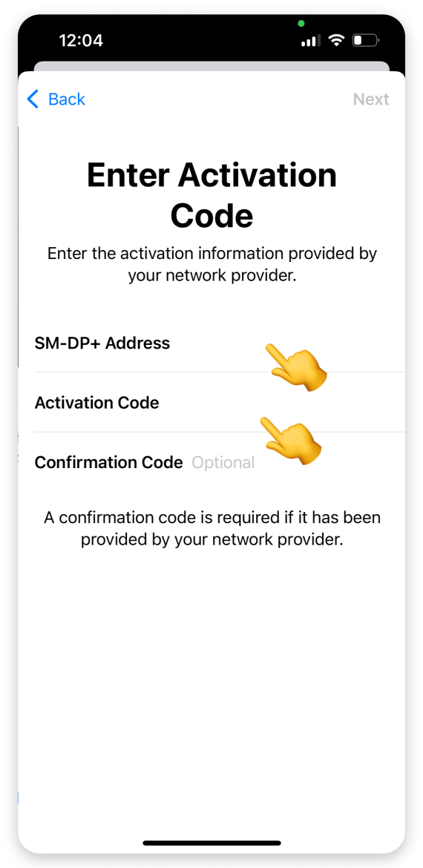This screenshot has height=868, width=423.
Task: Tap the home indicator bar at bottom
Action: coord(212,843)
